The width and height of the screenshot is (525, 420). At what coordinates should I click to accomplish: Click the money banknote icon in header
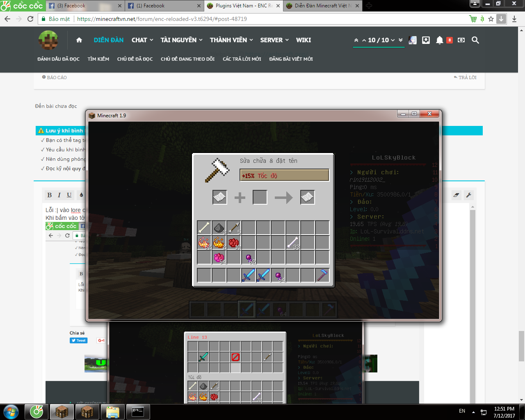coord(461,40)
